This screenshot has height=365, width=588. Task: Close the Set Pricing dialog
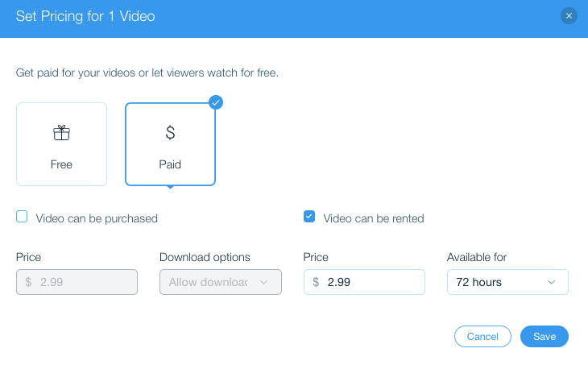(x=569, y=16)
